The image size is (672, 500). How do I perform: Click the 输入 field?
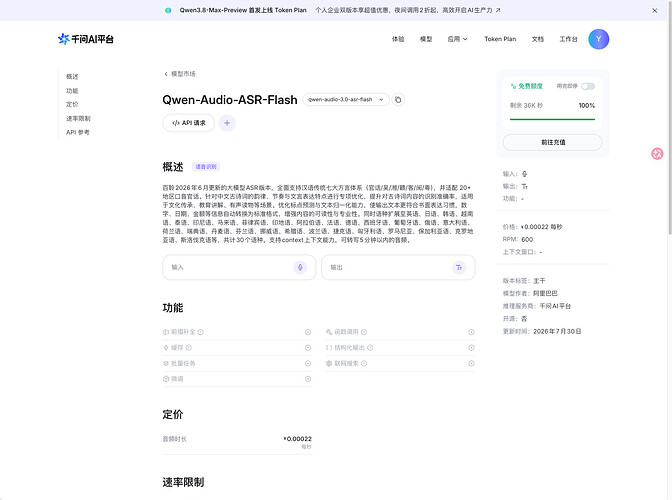coord(239,267)
